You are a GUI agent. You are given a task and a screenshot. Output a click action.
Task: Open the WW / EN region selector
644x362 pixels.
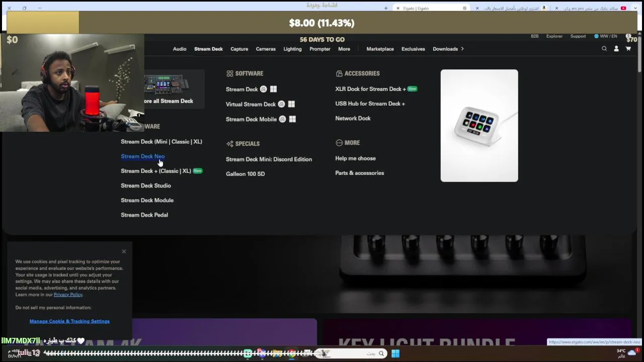click(606, 36)
